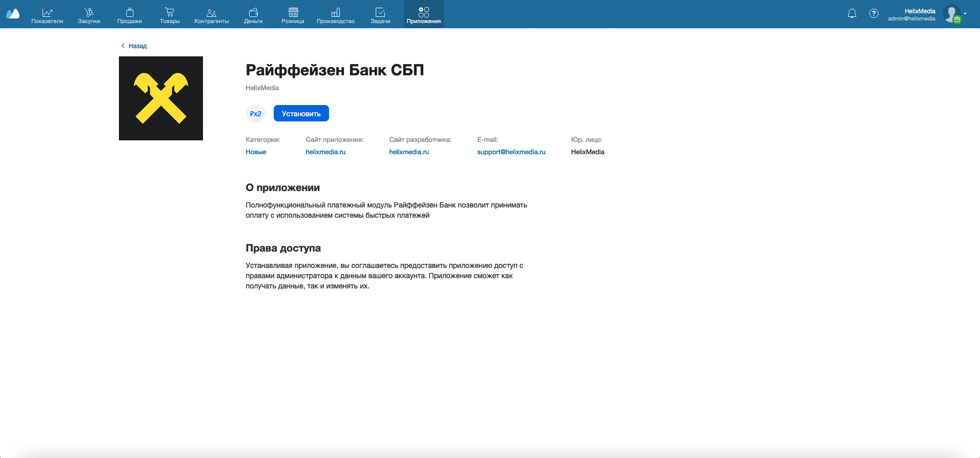The height and width of the screenshot is (458, 980).
Task: Click the Raiffeisen app logo thumbnail
Action: [161, 98]
